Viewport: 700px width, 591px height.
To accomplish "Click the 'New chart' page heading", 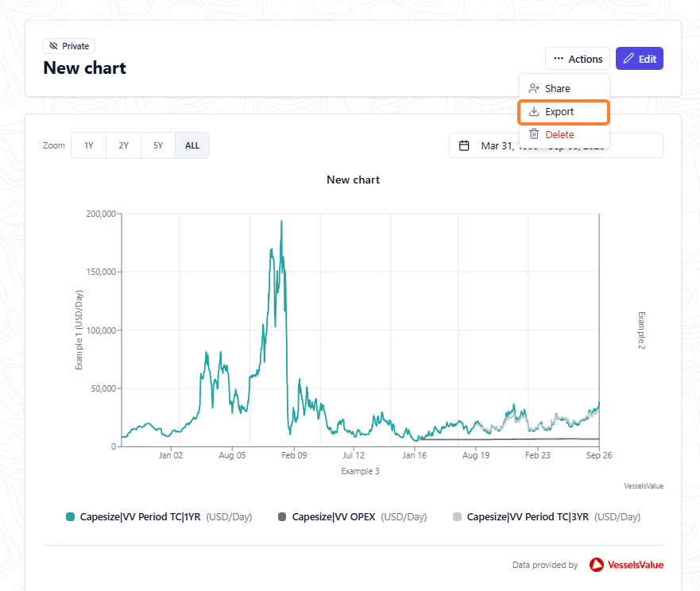I will tap(85, 68).
